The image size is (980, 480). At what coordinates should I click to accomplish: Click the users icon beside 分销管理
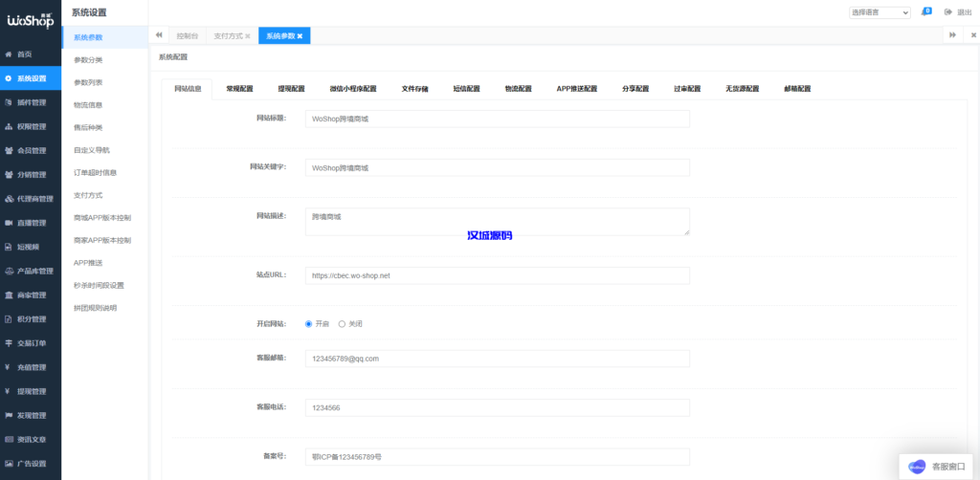coord(8,175)
